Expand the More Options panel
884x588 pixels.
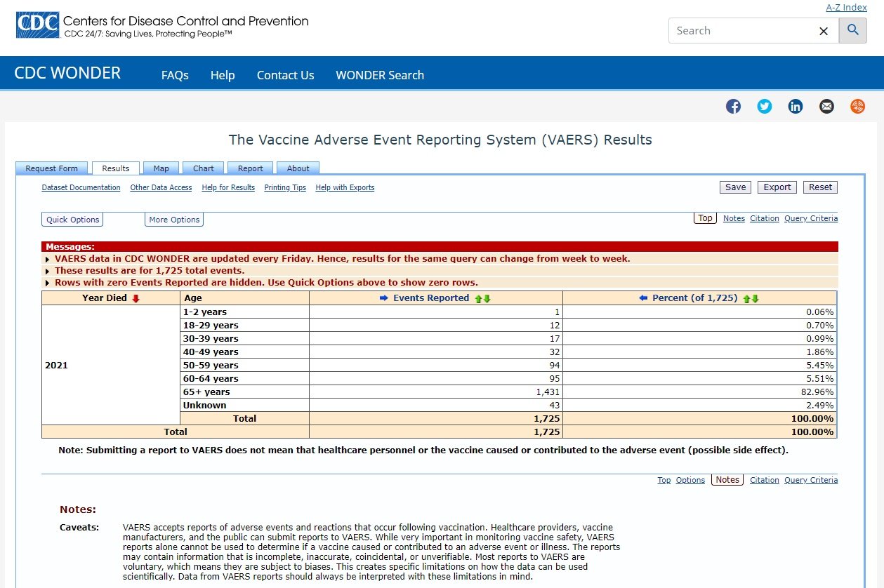click(174, 220)
